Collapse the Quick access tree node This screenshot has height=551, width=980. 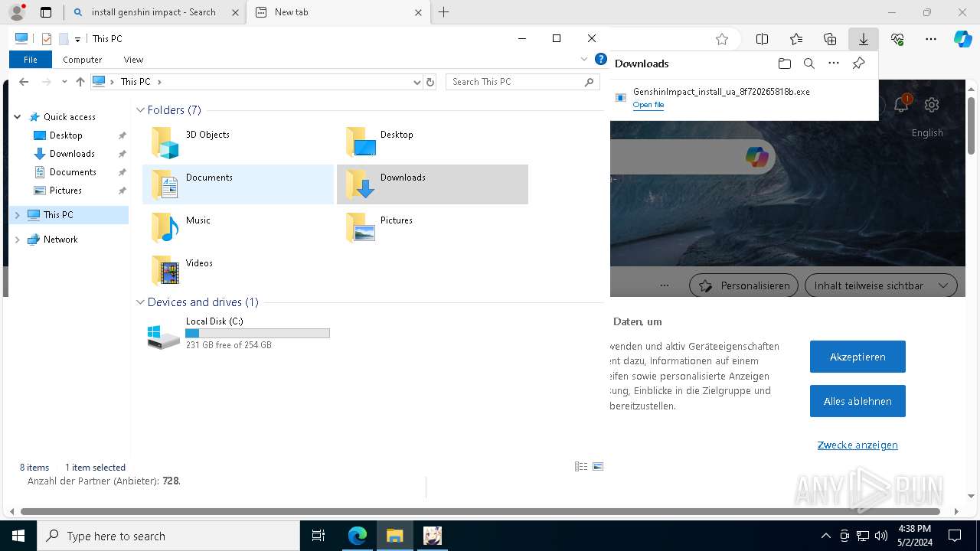point(17,117)
